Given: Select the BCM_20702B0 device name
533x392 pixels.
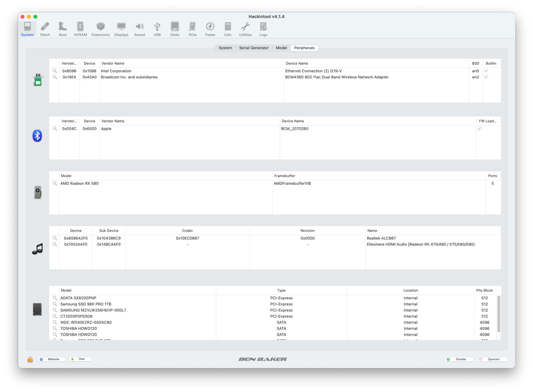Looking at the screenshot, I should tap(295, 129).
